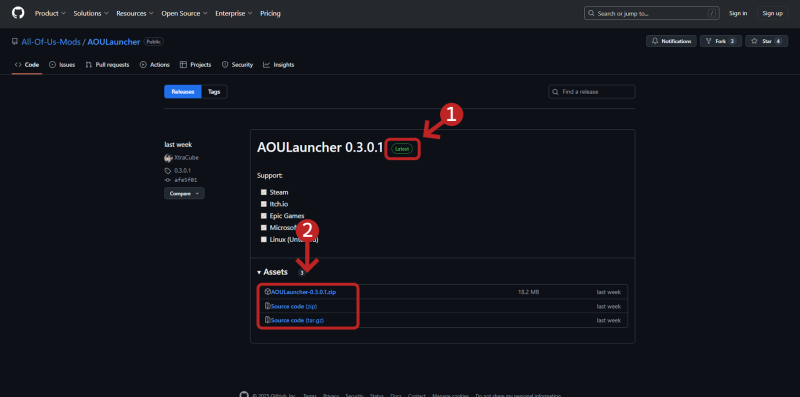Collapse the Assets section
The height and width of the screenshot is (397, 800).
[x=272, y=272]
